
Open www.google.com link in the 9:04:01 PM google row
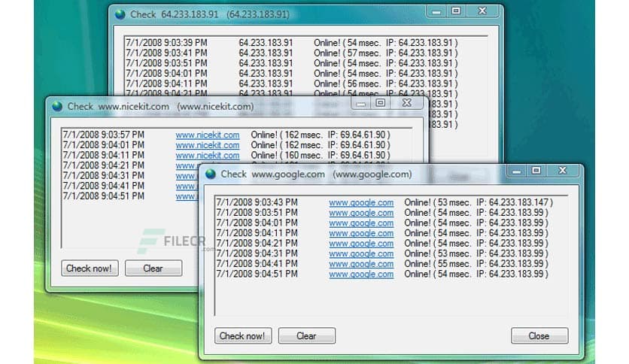point(361,223)
